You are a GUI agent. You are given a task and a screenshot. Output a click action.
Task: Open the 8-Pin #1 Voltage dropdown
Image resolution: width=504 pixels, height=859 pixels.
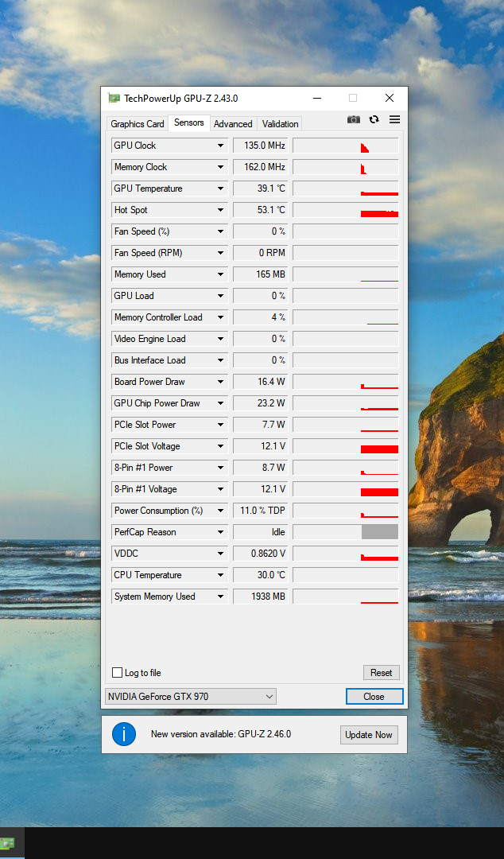(220, 489)
